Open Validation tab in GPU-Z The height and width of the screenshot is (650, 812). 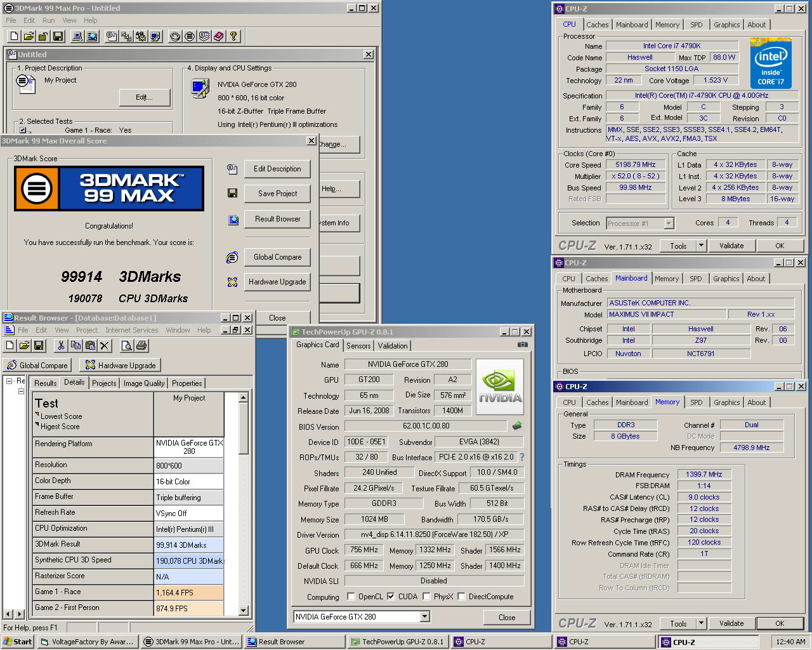[393, 346]
